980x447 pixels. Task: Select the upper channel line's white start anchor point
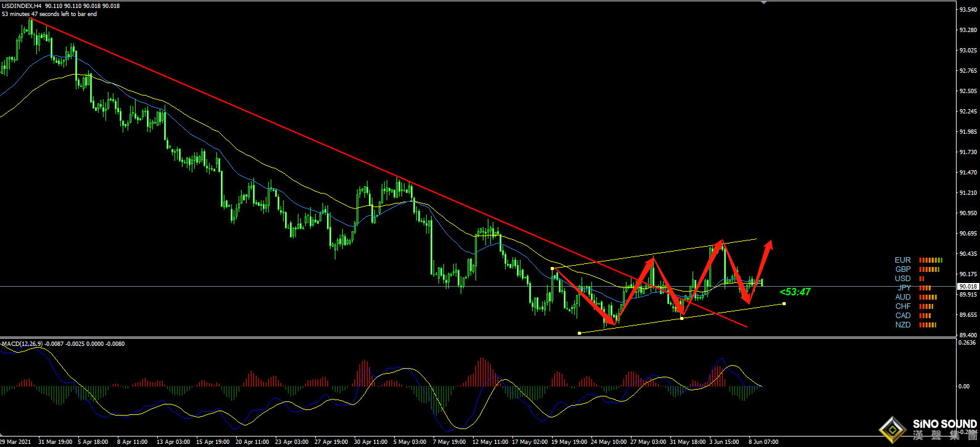pos(552,268)
